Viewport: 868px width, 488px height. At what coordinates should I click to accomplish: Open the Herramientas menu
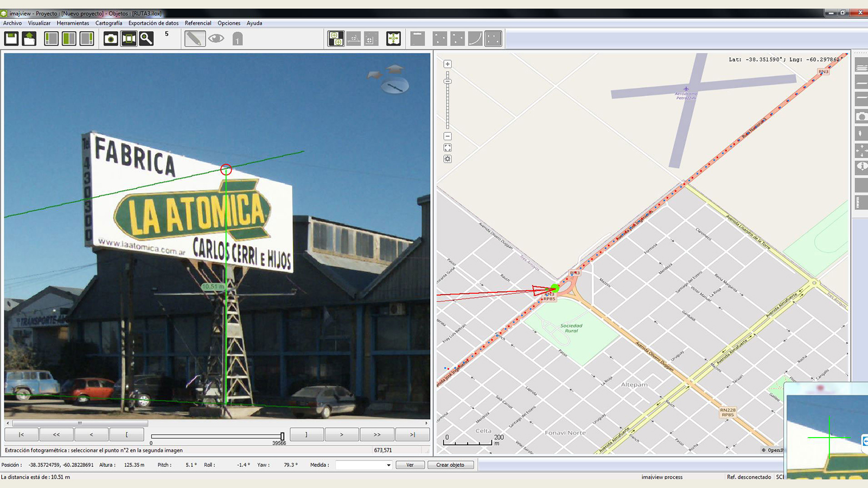pyautogui.click(x=73, y=23)
